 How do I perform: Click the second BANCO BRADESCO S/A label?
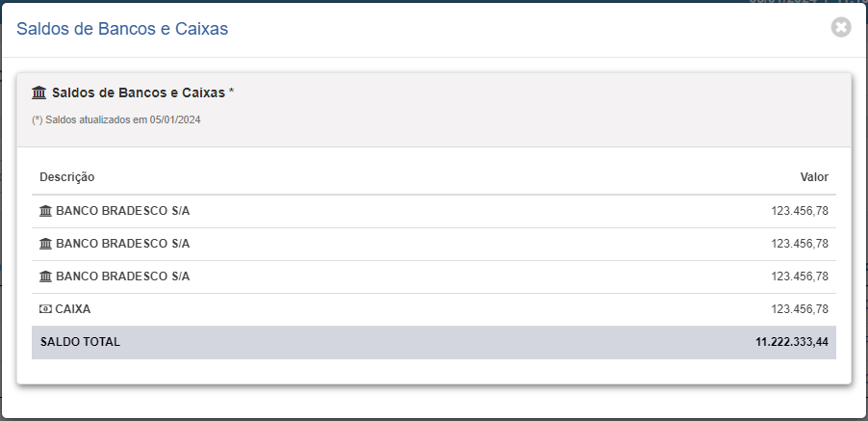[x=123, y=244]
